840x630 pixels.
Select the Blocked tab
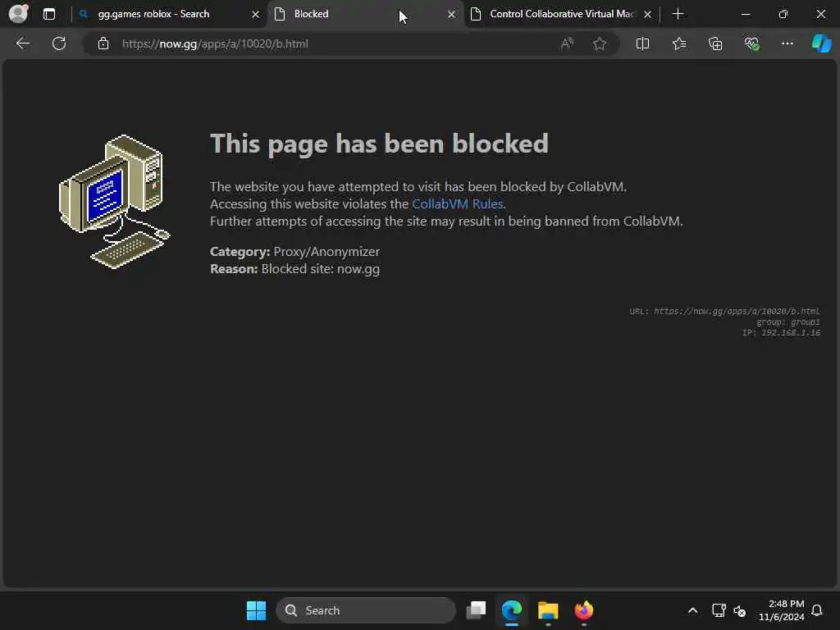click(364, 14)
